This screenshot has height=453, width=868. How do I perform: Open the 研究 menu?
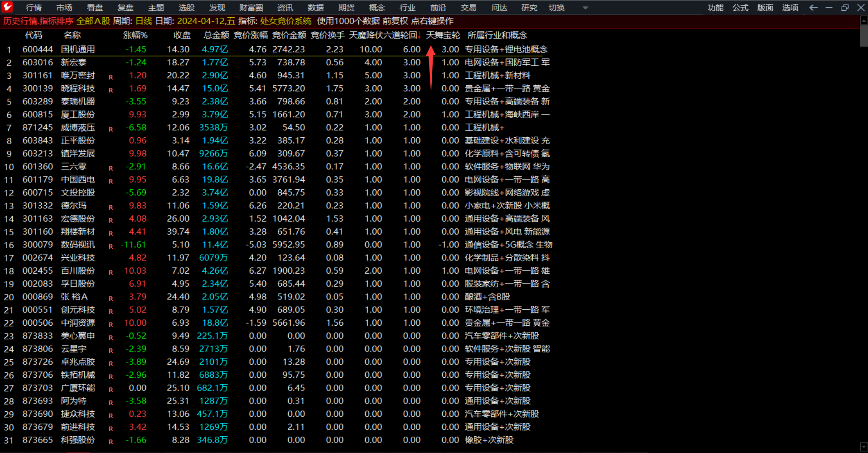coord(530,8)
